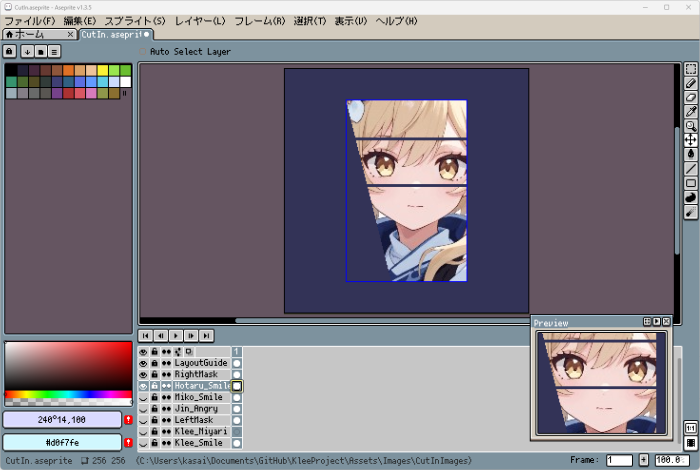
Task: Pick the yellow palette swatch
Action: pyautogui.click(x=103, y=70)
